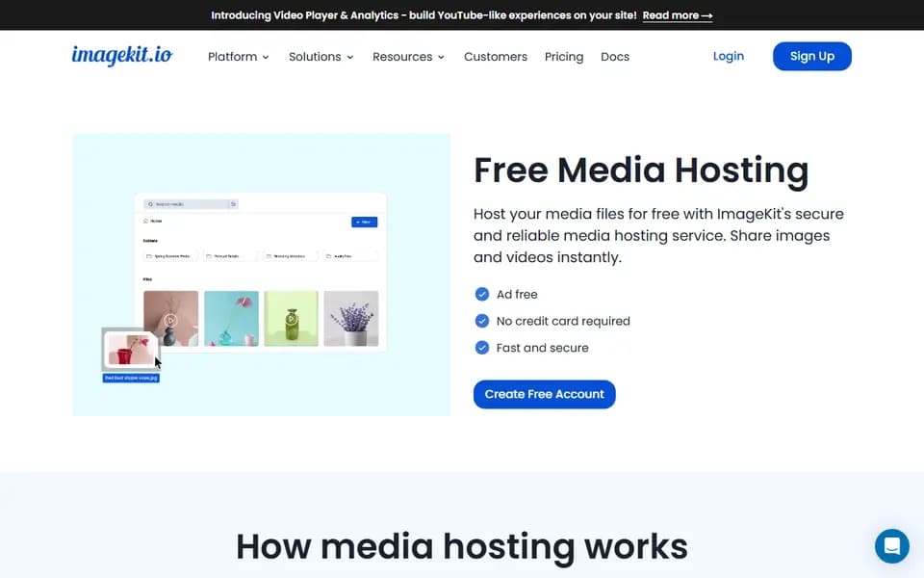Click the How media hosting works heading
924x578 pixels.
pyautogui.click(x=461, y=547)
